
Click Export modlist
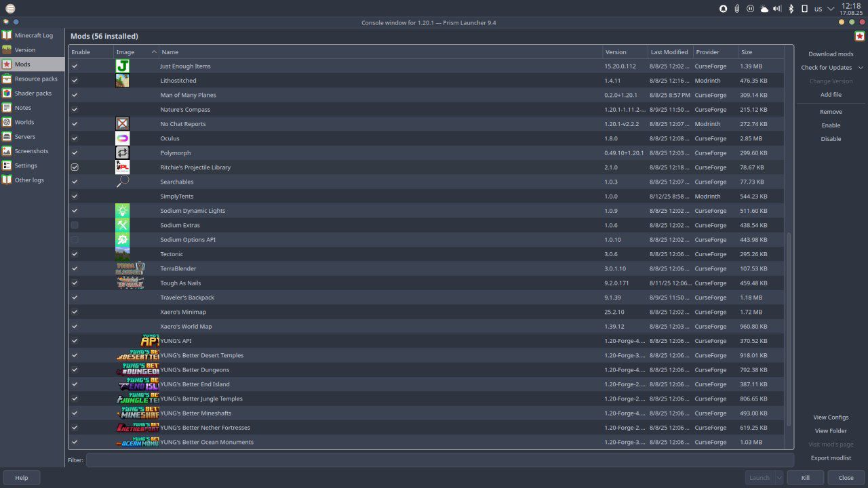coord(831,458)
